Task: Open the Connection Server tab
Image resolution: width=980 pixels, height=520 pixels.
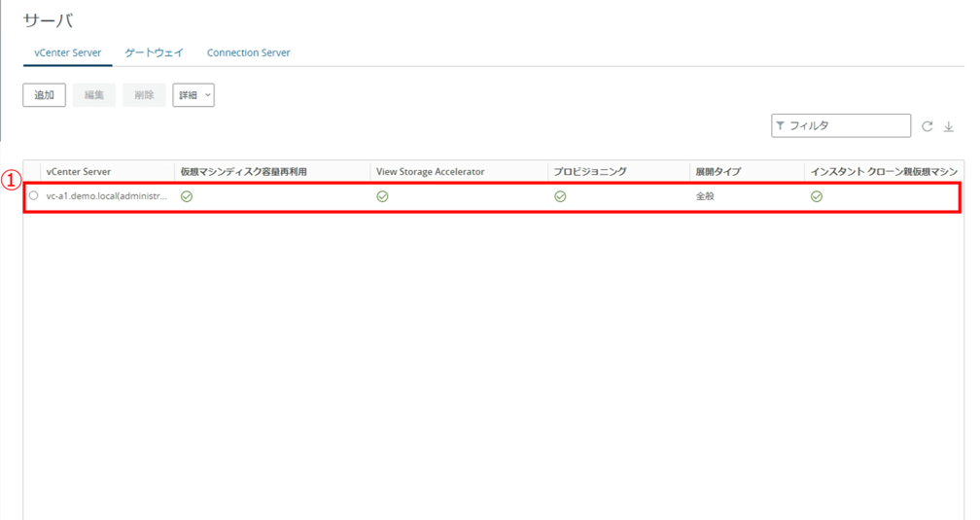Action: 248,52
